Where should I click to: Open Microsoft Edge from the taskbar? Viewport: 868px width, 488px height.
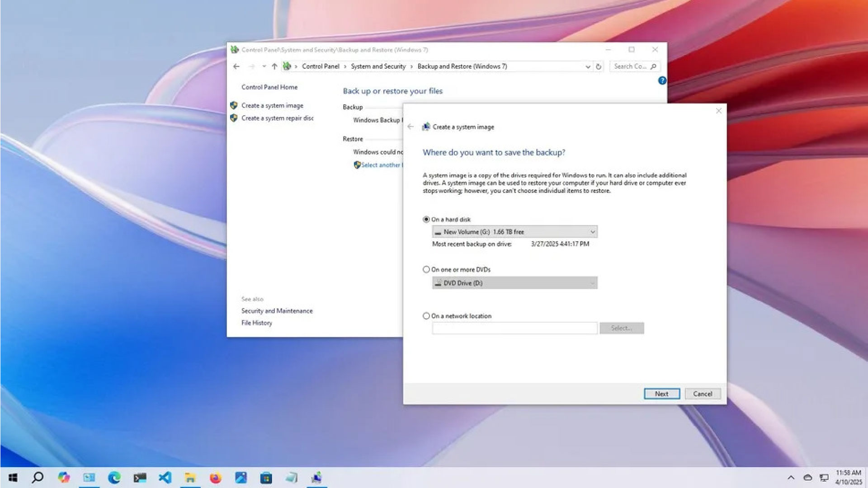click(x=114, y=478)
